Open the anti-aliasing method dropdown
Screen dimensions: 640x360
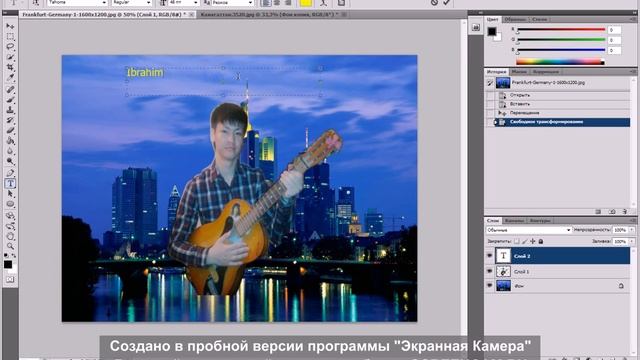(250, 2)
